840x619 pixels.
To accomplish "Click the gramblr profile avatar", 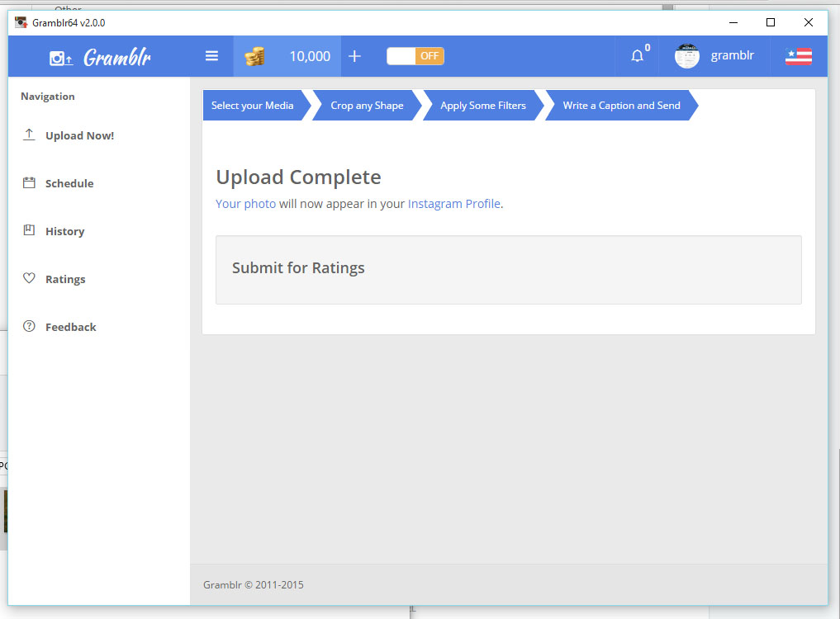I will (x=686, y=56).
